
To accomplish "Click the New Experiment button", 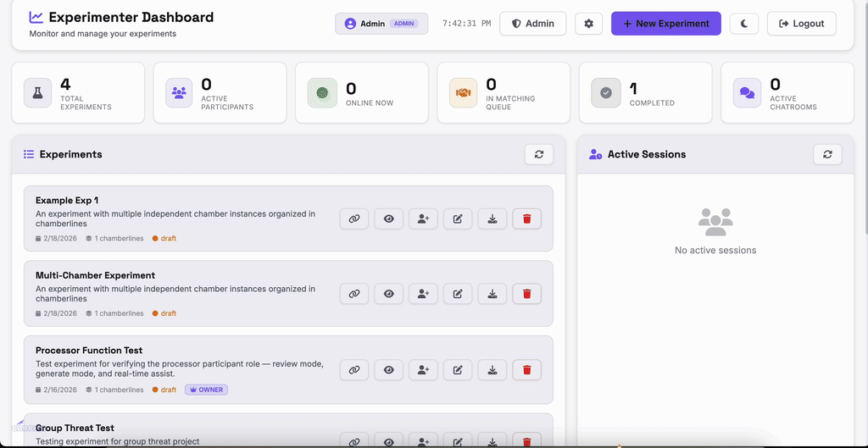I will click(x=665, y=24).
